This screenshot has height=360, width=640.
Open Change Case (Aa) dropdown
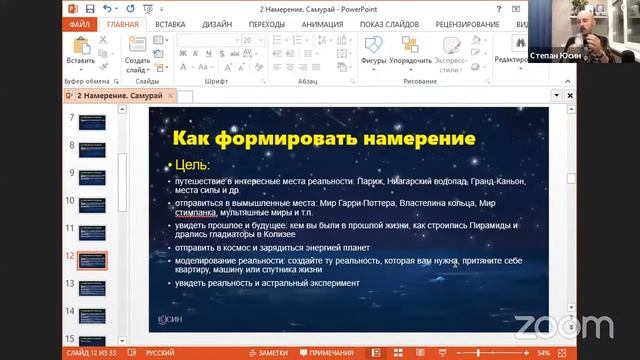[x=205, y=67]
